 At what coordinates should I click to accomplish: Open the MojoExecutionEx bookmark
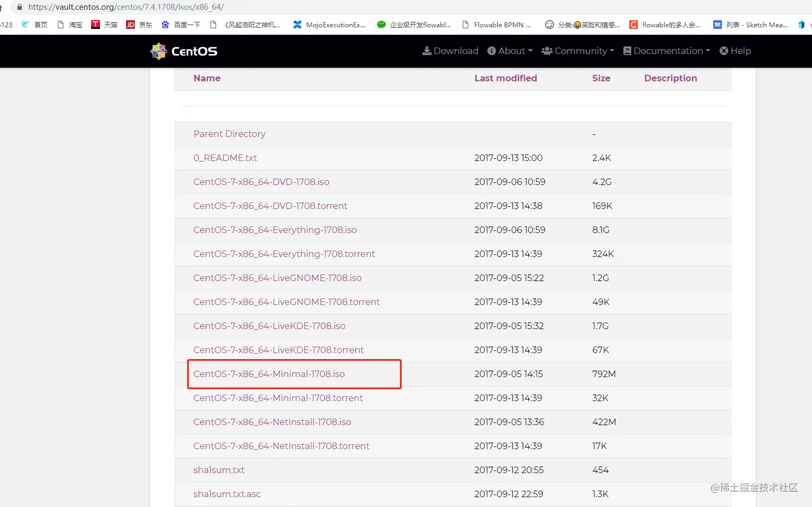pyautogui.click(x=329, y=25)
